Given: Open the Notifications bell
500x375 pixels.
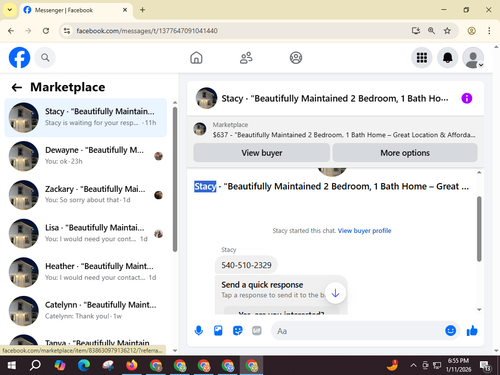Looking at the screenshot, I should click(x=447, y=58).
